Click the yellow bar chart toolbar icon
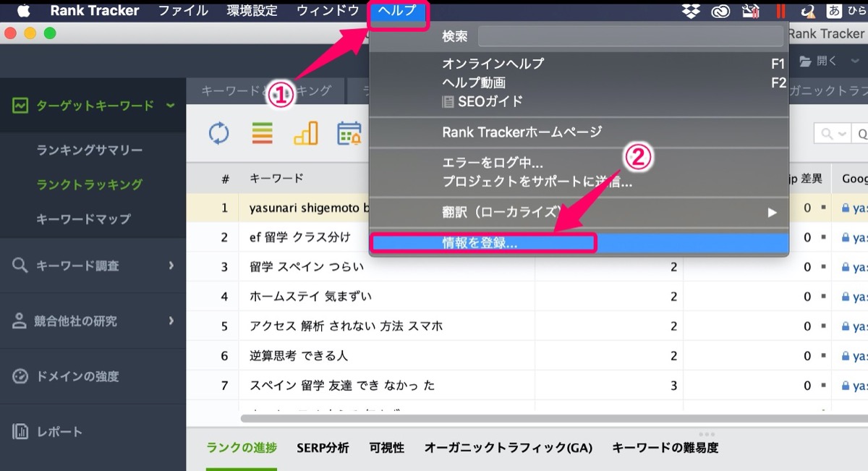This screenshot has width=868, height=471. point(306,133)
